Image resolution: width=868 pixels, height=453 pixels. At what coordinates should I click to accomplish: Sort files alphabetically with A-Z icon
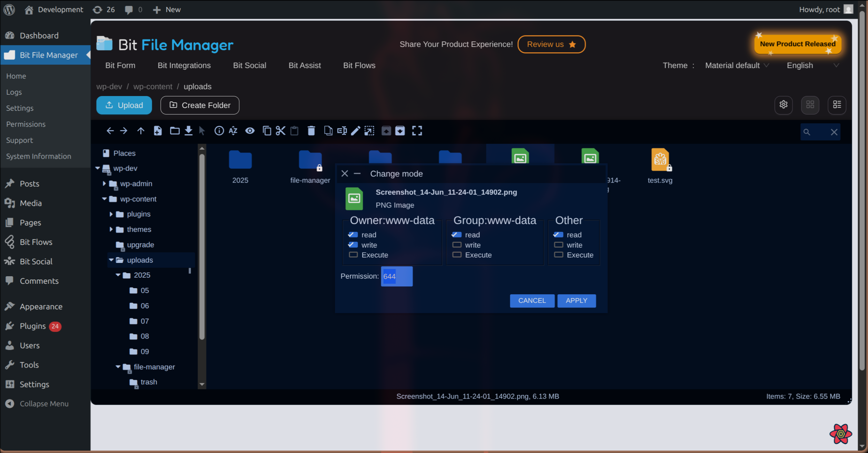point(233,130)
